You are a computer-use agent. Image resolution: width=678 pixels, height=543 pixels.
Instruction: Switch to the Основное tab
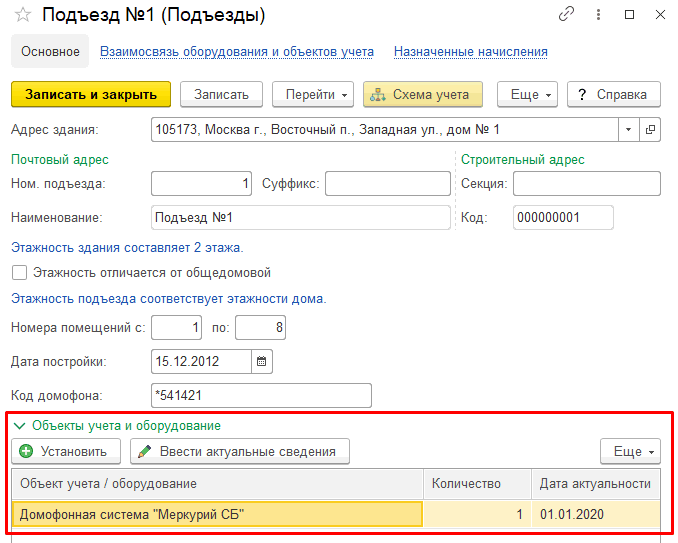(x=50, y=51)
